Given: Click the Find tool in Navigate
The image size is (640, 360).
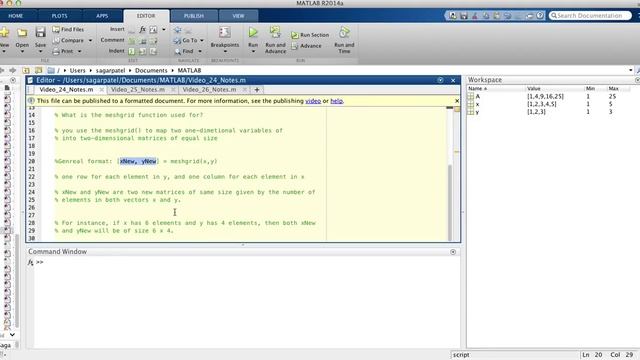Looking at the screenshot, I should coord(184,51).
